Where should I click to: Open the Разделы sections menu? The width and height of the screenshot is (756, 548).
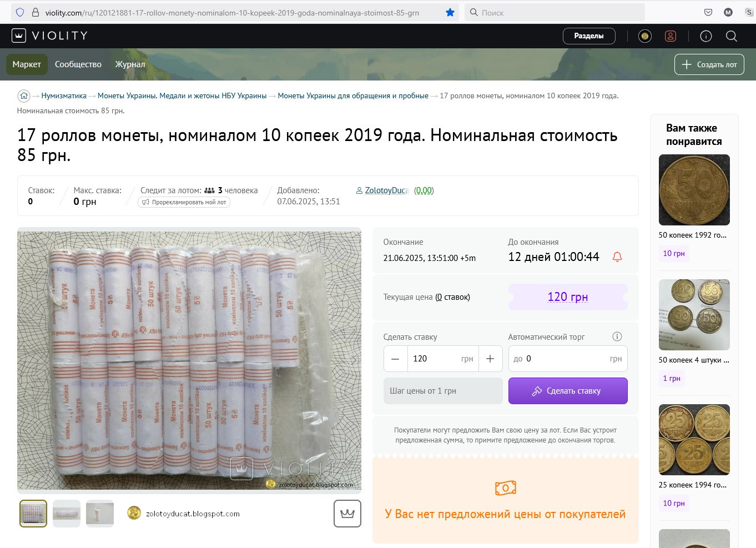pos(589,36)
